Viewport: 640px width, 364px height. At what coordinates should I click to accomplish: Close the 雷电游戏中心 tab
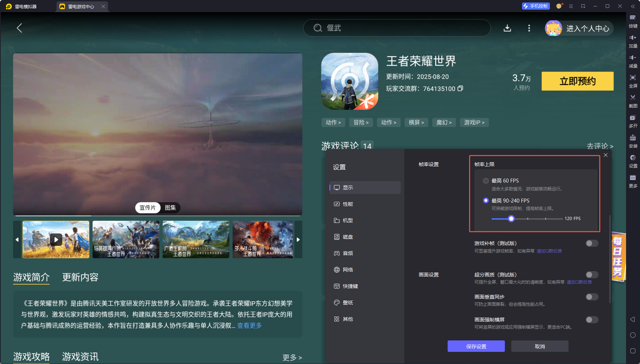click(x=103, y=6)
